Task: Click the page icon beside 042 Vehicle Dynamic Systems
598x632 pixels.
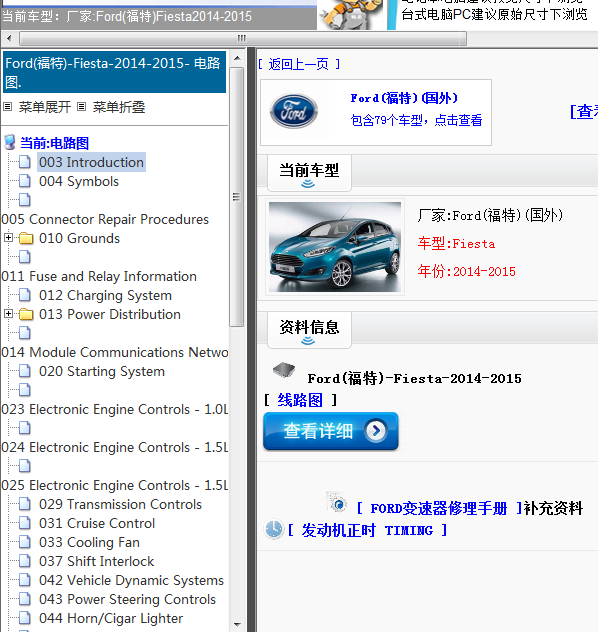Action: pyautogui.click(x=25, y=580)
